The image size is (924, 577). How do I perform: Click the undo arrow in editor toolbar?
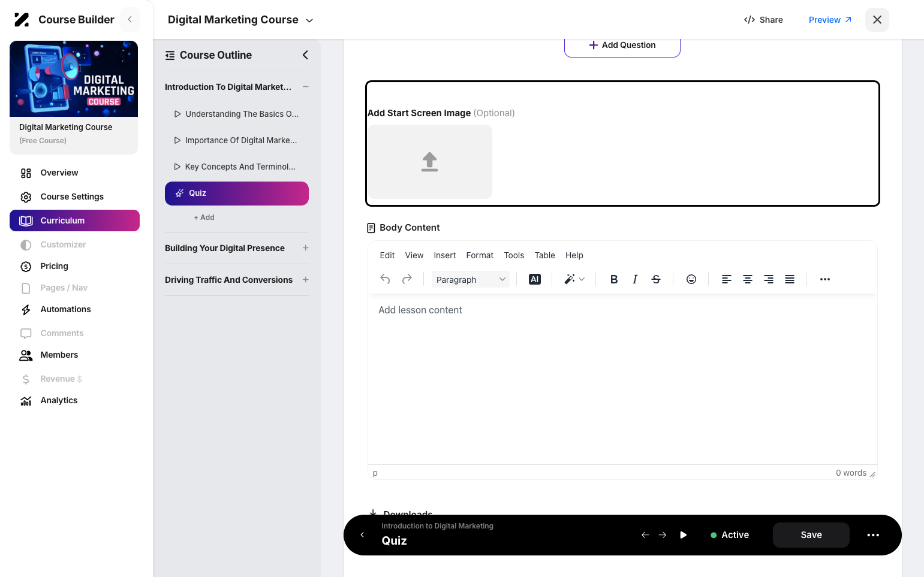coord(385,279)
